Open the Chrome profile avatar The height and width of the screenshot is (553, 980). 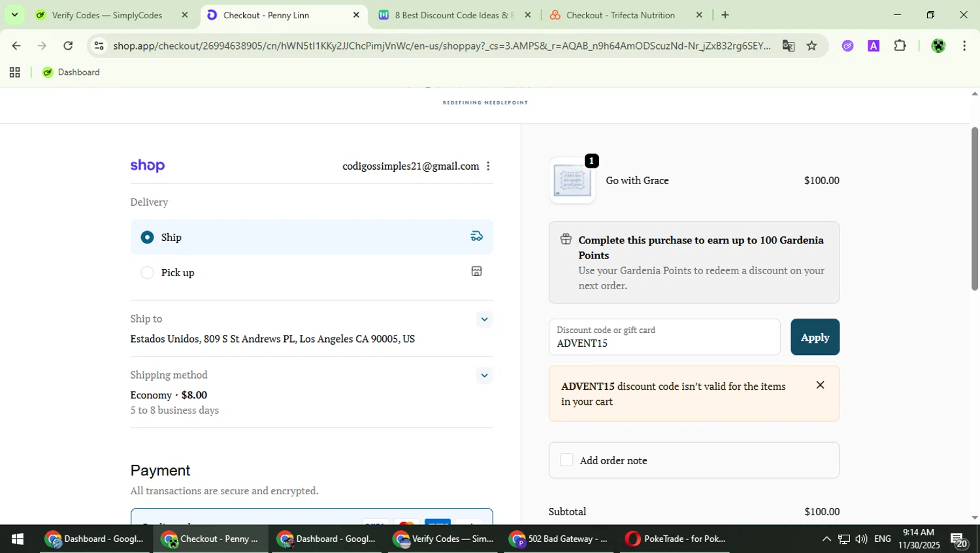(938, 46)
